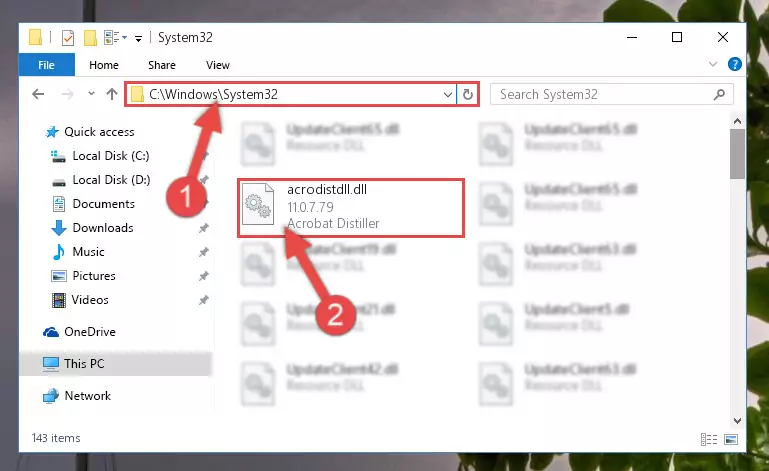
Task: Click the Search System32 input box
Action: coord(605,94)
